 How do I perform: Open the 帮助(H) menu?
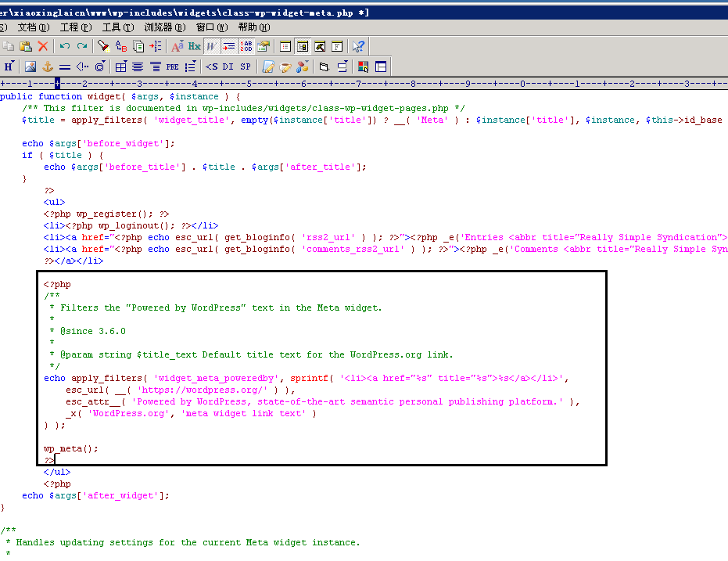tap(254, 27)
